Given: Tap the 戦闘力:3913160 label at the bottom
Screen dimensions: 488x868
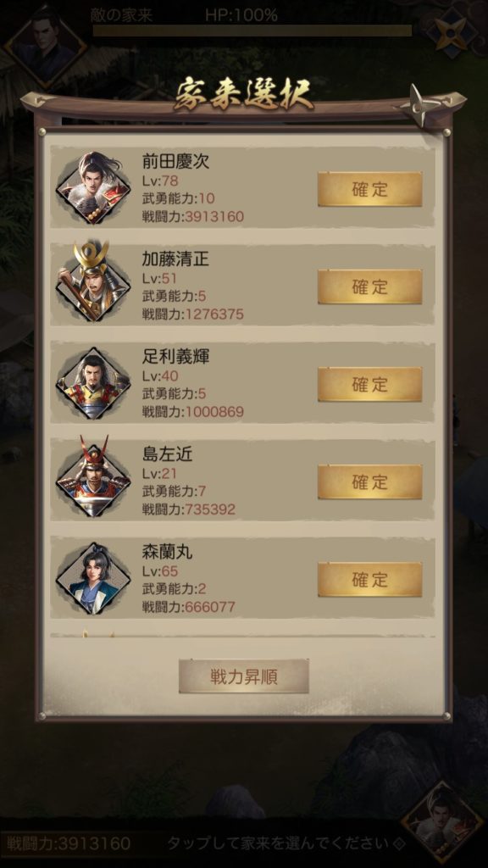Looking at the screenshot, I should point(66,843).
